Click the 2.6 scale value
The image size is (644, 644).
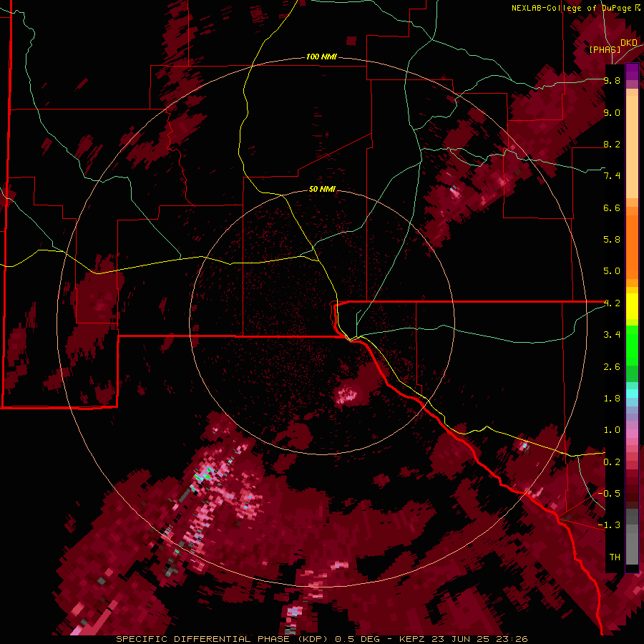(612, 366)
